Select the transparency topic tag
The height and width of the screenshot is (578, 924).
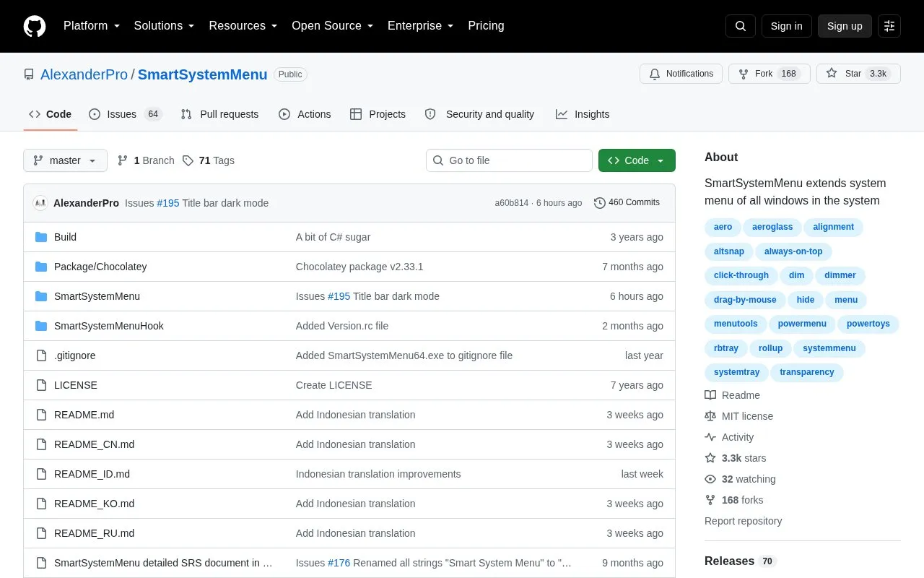[807, 372]
